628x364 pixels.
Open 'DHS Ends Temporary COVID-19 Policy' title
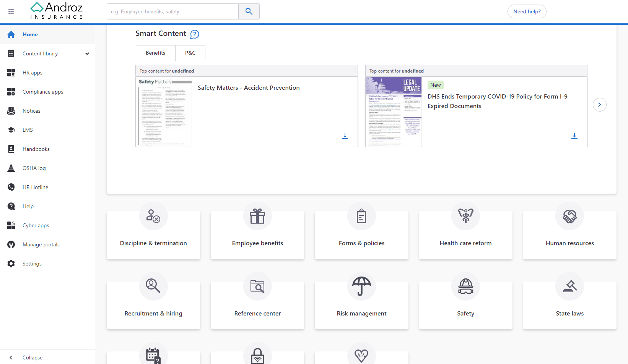point(497,101)
